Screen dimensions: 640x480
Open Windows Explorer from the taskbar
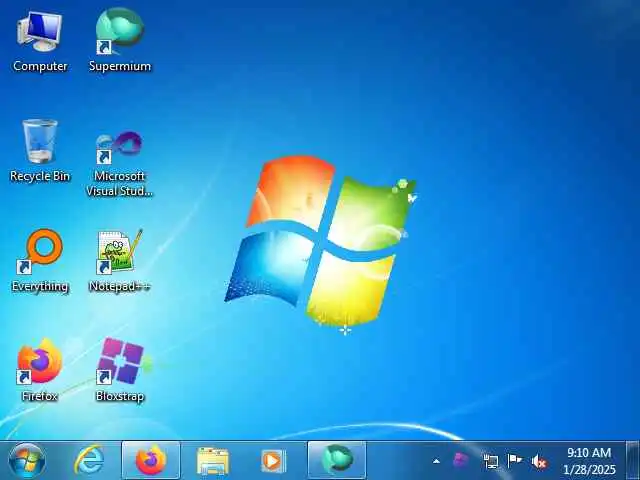tap(213, 461)
